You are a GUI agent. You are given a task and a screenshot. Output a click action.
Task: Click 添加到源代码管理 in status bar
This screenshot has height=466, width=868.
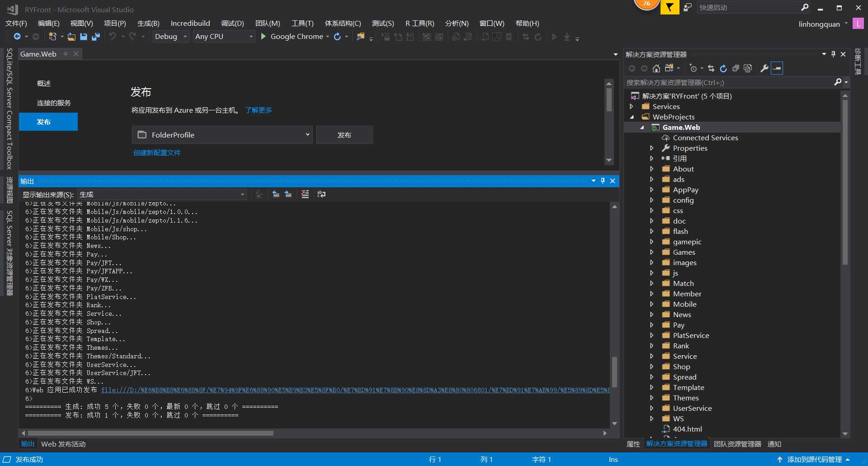[x=815, y=459]
